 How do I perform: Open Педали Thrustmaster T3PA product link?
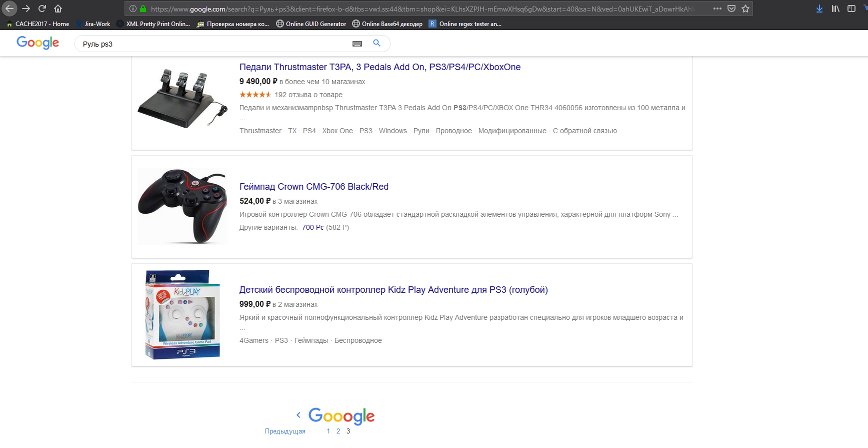tap(380, 67)
